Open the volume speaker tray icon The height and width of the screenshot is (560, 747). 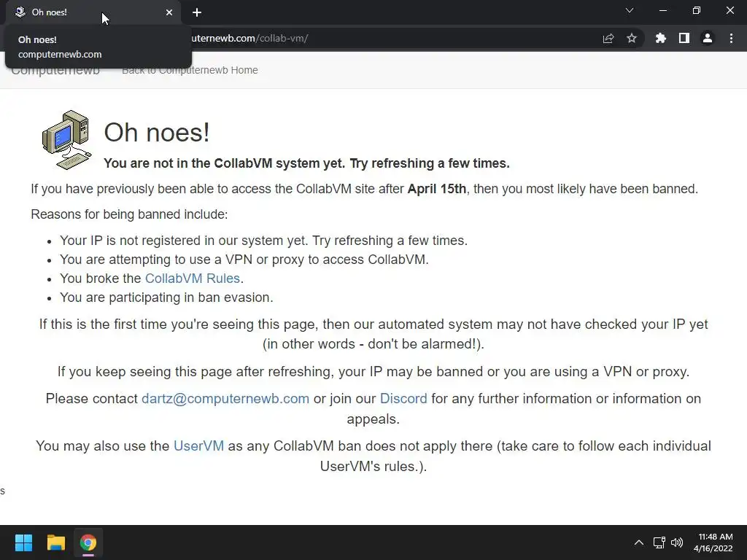676,542
